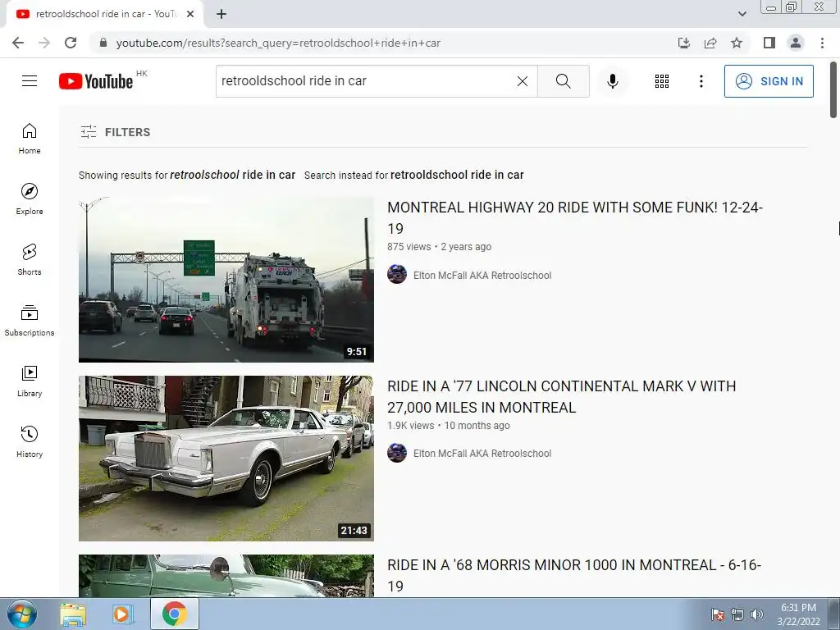View site info via the lock icon

(103, 43)
